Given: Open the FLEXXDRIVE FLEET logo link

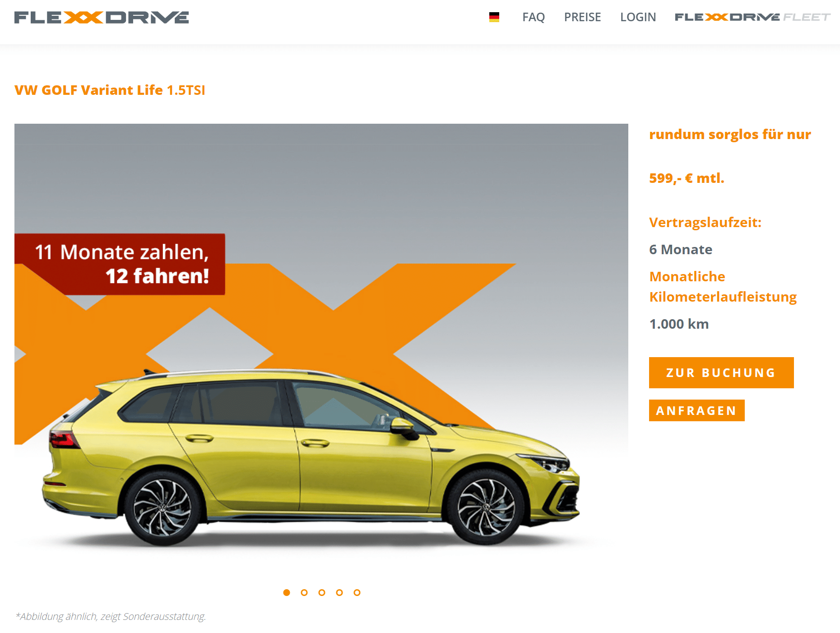Looking at the screenshot, I should click(x=752, y=17).
